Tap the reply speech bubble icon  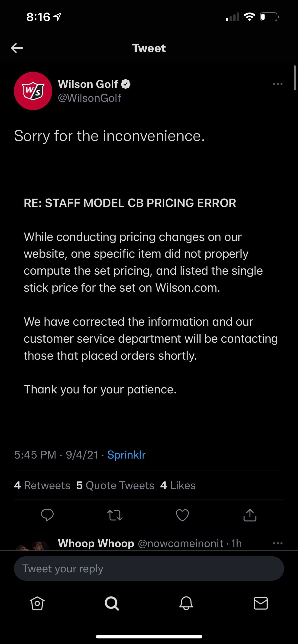pyautogui.click(x=47, y=515)
